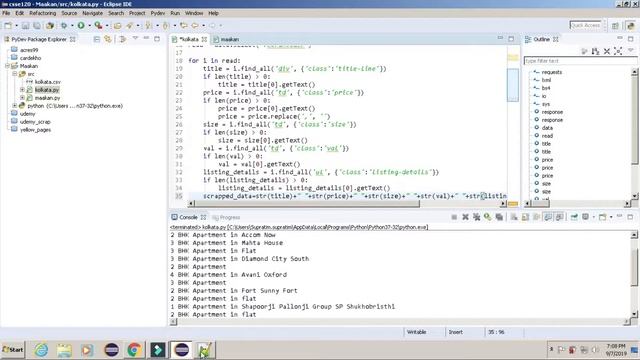The height and width of the screenshot is (360, 640).
Task: Open the Refactoring menu
Action: point(42,13)
